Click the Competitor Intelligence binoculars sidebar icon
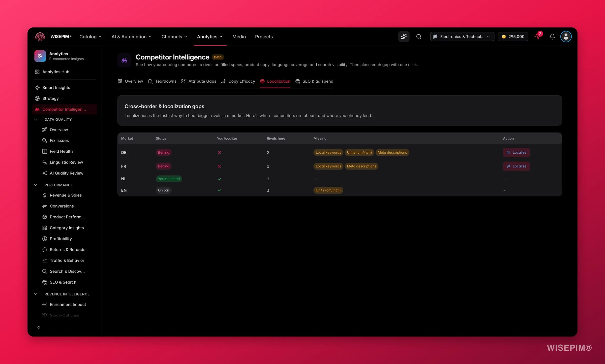Screen dimensions: 605x364 click(x=37, y=109)
